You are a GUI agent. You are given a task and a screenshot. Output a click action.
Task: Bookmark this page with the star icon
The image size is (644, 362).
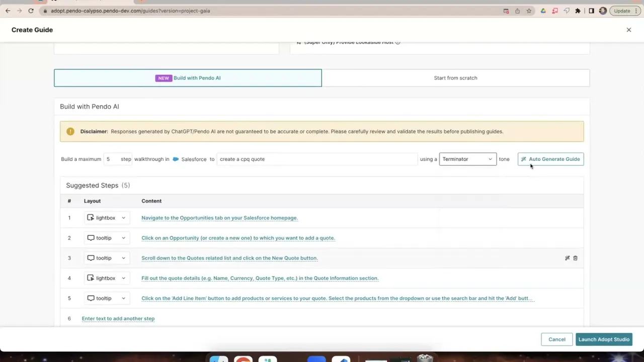click(x=529, y=11)
